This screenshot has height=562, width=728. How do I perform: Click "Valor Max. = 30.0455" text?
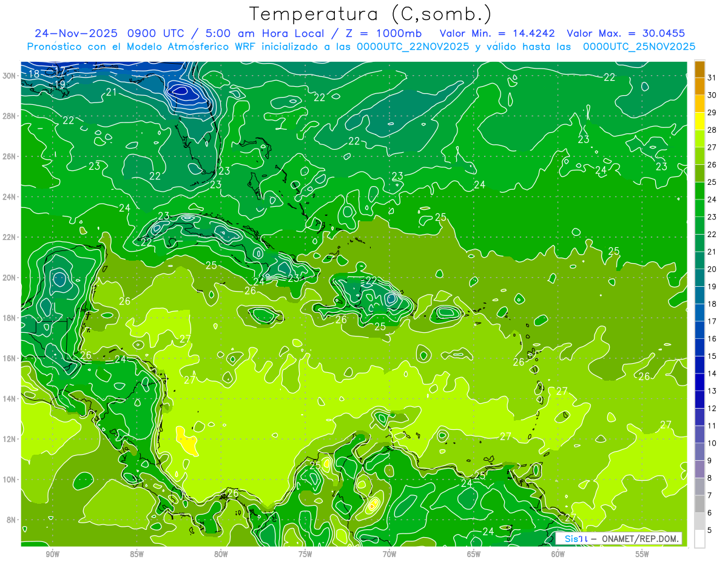626,33
